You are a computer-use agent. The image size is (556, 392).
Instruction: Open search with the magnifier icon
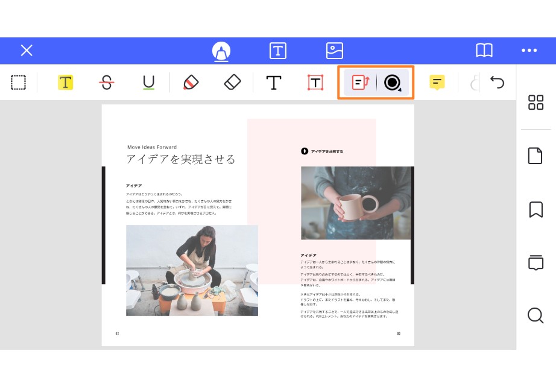pos(535,315)
